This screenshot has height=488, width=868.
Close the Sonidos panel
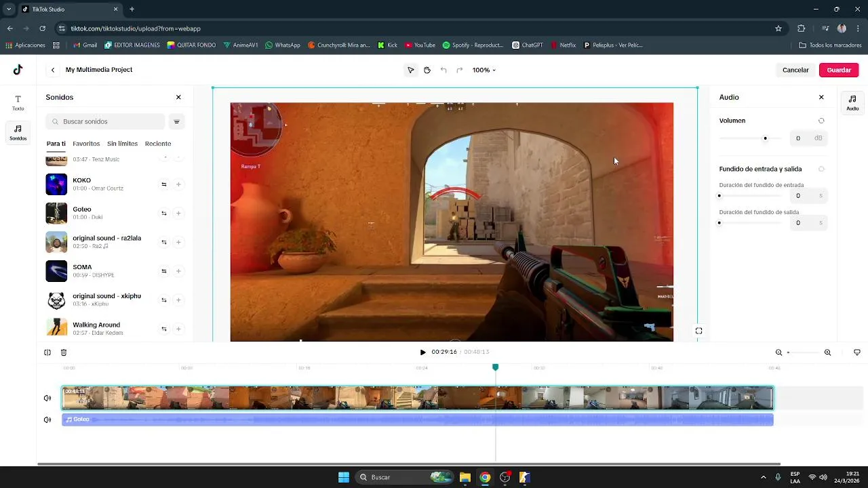click(x=178, y=98)
